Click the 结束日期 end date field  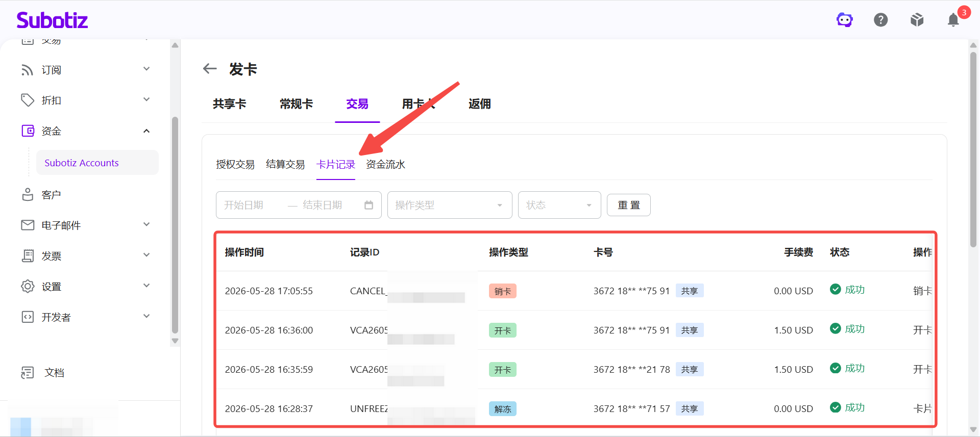click(323, 205)
